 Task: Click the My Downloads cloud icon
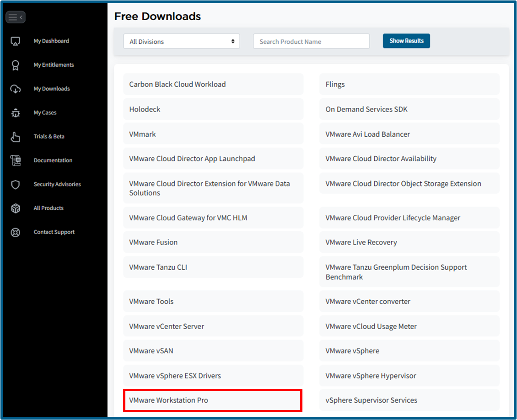pos(16,89)
